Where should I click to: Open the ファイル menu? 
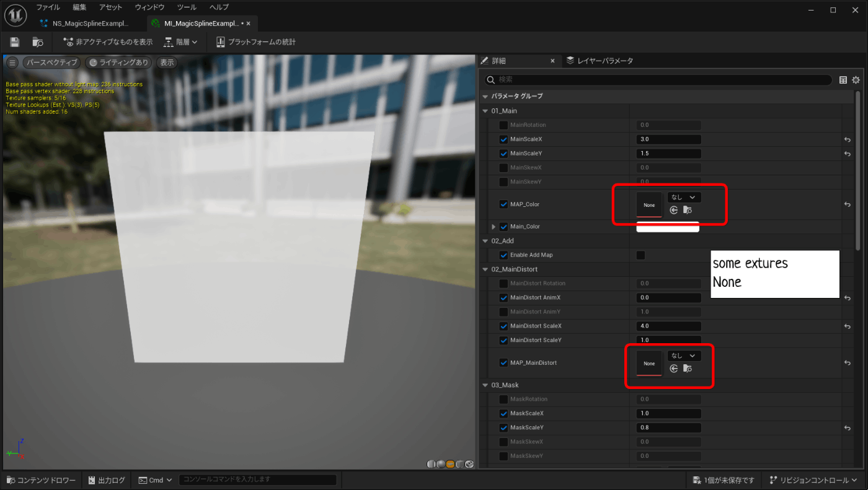point(48,7)
